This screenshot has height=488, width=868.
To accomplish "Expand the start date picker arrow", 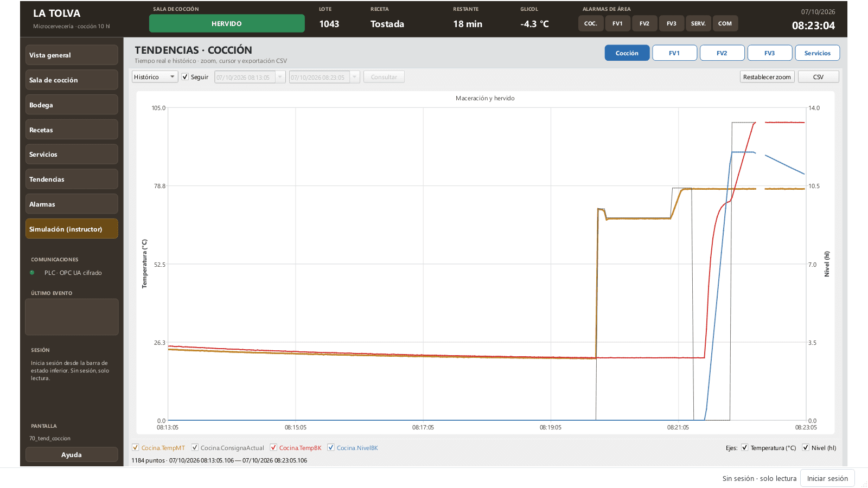I will [280, 77].
